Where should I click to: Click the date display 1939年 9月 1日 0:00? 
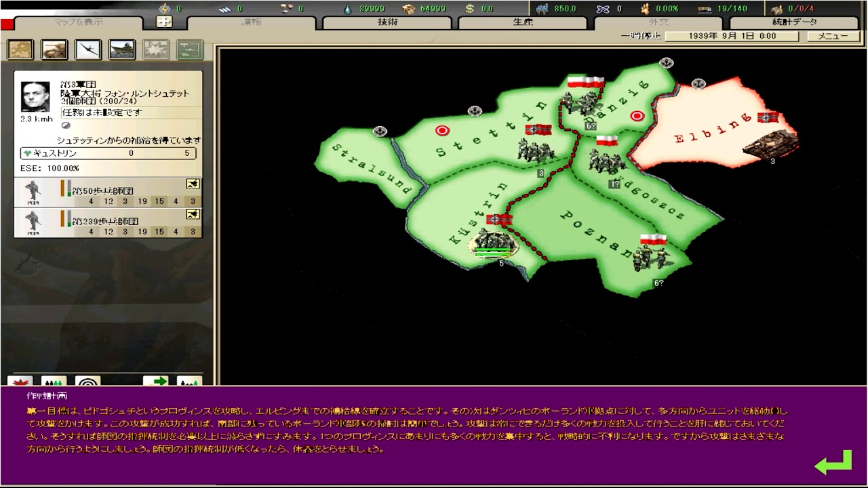coord(734,36)
